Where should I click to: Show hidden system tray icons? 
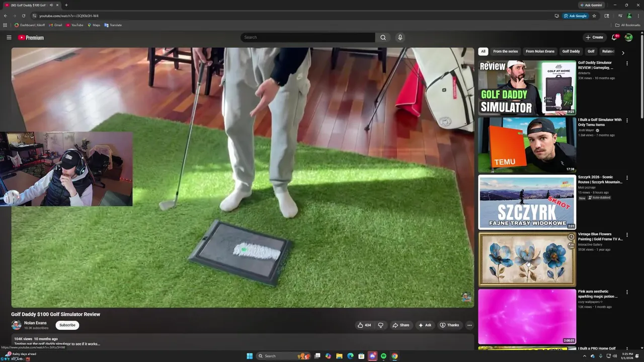(x=584, y=356)
